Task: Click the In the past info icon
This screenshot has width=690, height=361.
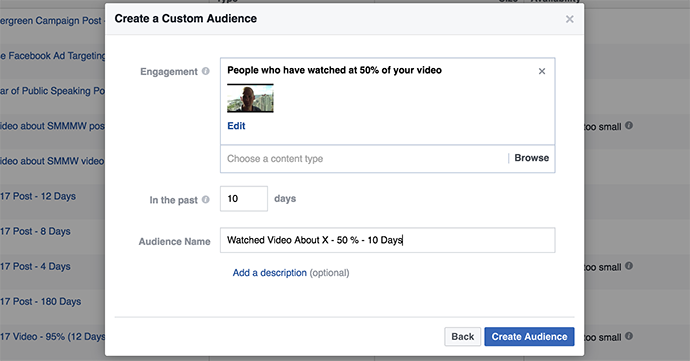Action: 206,199
